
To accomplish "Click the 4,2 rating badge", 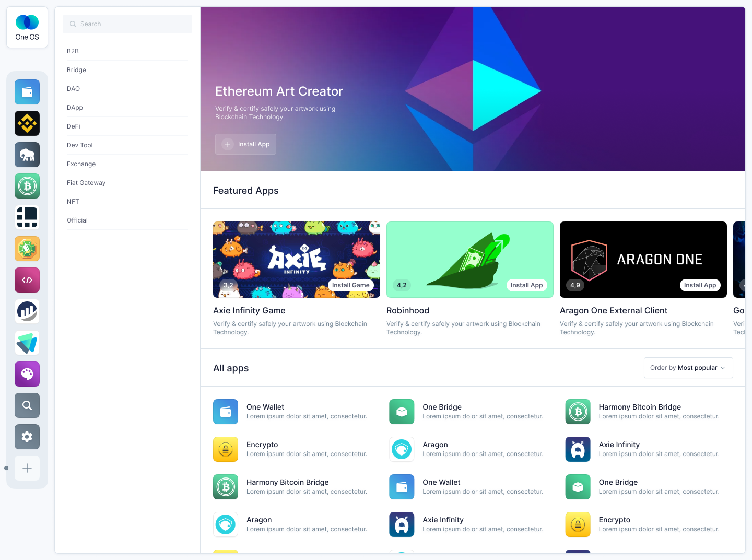I will pos(402,285).
